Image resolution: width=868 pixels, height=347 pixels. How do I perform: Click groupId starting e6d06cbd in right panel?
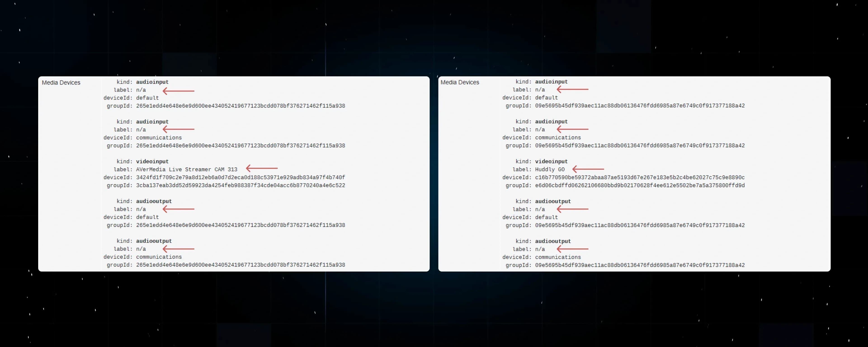(639, 185)
